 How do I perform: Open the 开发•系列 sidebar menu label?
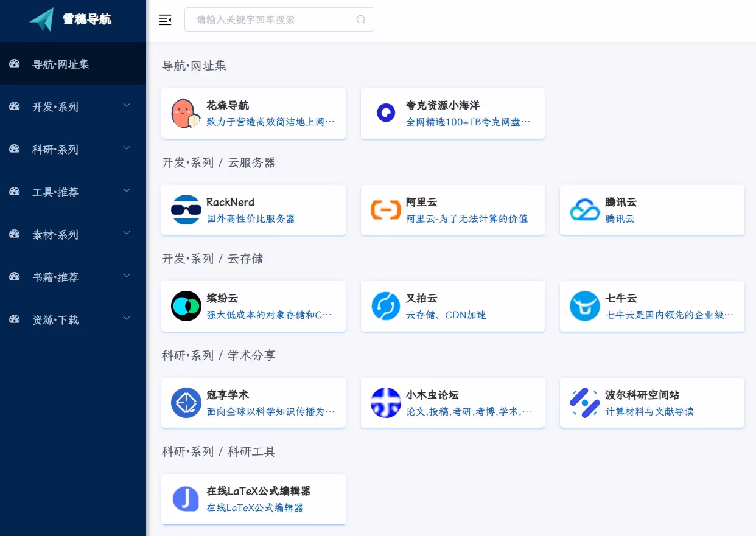tap(55, 107)
